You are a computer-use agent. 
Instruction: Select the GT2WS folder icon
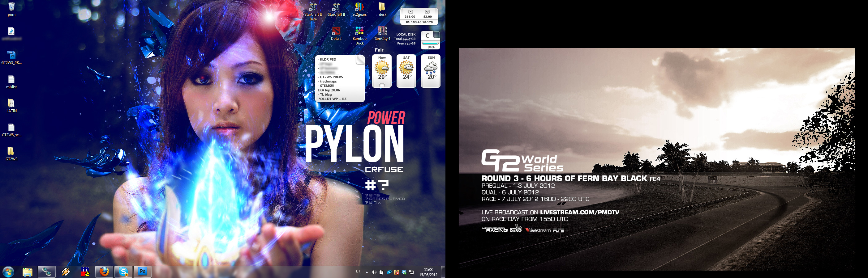[11, 154]
